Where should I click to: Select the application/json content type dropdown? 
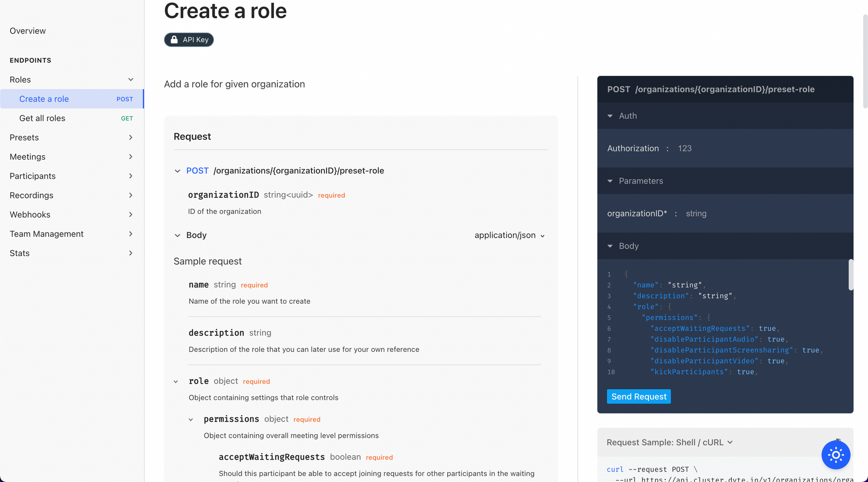tap(509, 235)
